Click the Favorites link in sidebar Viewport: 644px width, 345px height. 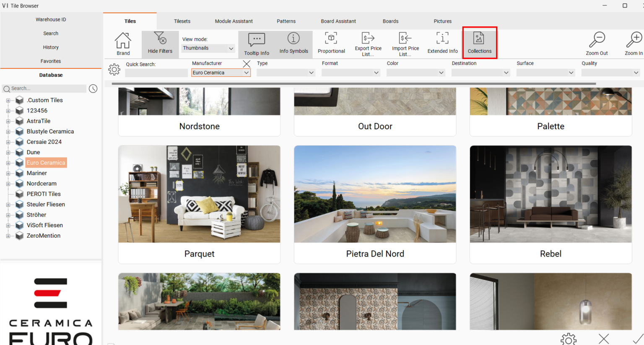[51, 61]
